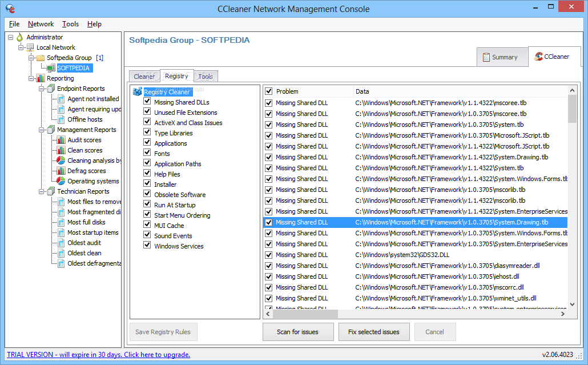Collapse the Management Reports node
Viewport: 588px width, 365px height.
point(41,130)
